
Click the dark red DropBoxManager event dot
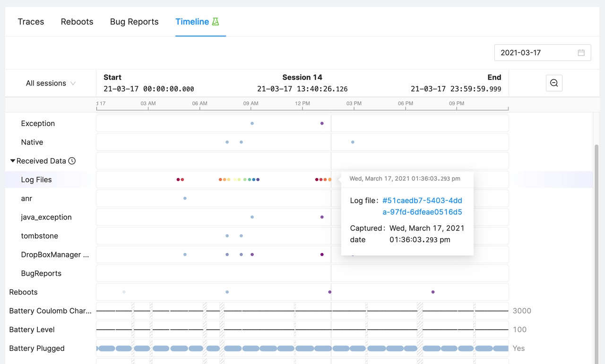pyautogui.click(x=322, y=254)
